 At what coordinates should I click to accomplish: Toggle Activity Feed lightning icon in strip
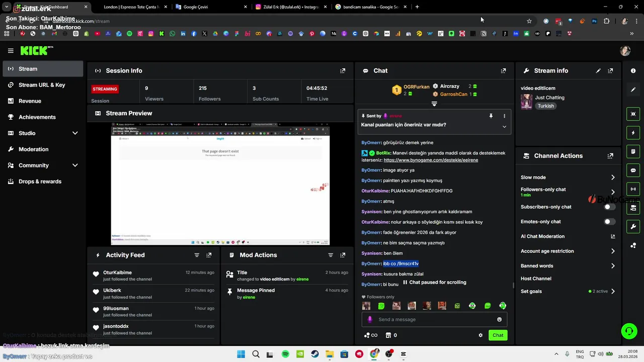[x=633, y=133]
